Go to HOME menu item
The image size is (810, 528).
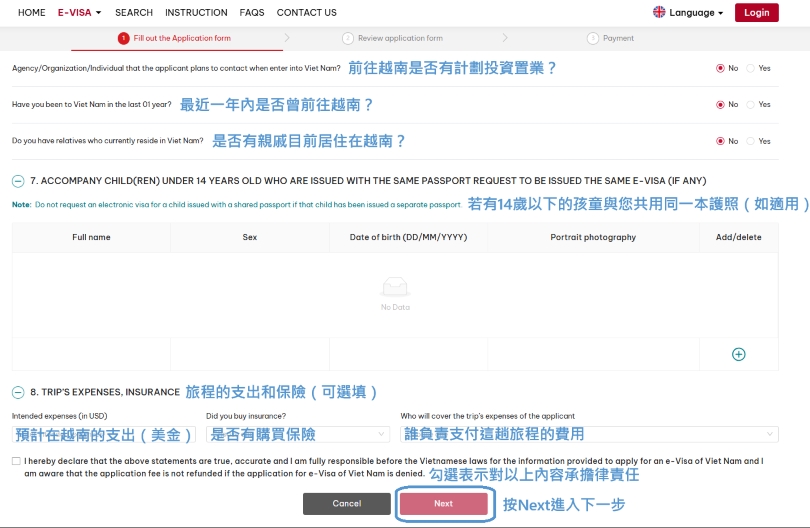click(x=32, y=12)
